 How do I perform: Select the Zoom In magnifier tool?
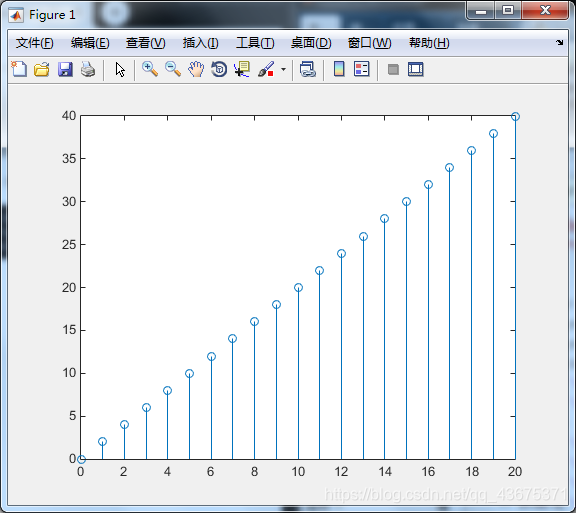150,69
